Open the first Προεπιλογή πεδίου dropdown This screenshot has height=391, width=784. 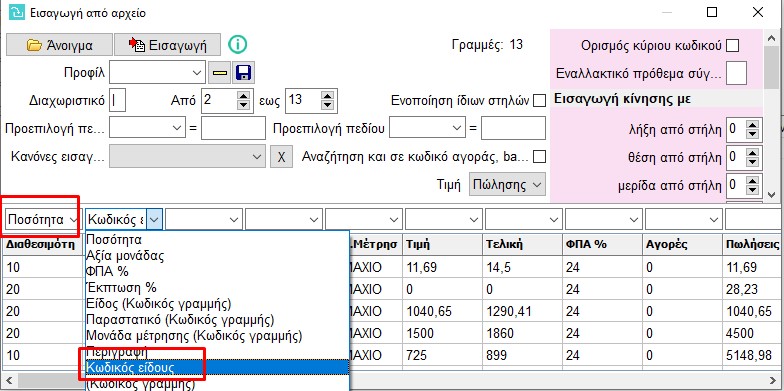pos(148,128)
